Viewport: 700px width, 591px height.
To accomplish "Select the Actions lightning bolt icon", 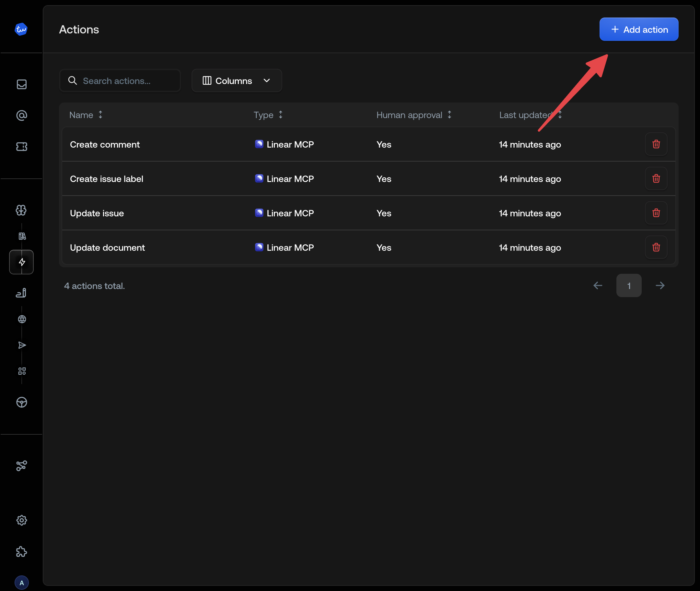I will 21,262.
